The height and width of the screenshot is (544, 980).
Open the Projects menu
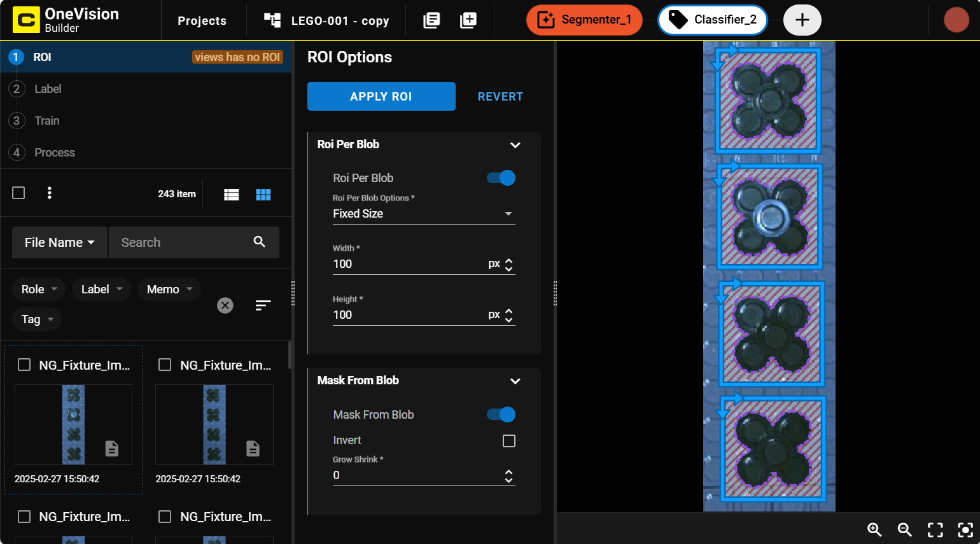[x=202, y=20]
